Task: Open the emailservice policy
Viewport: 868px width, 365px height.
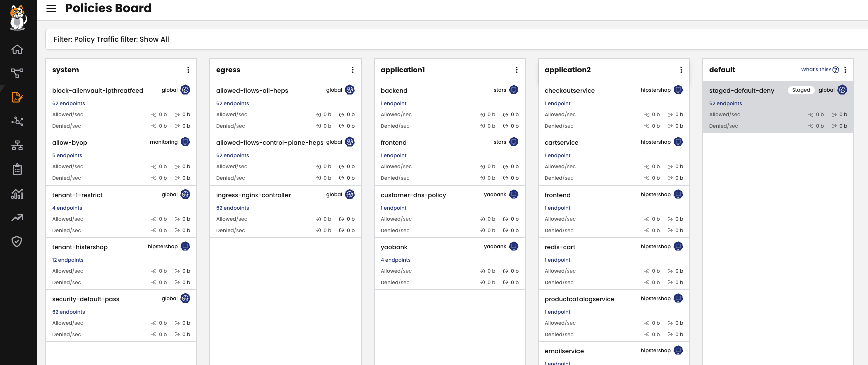Action: click(x=564, y=351)
